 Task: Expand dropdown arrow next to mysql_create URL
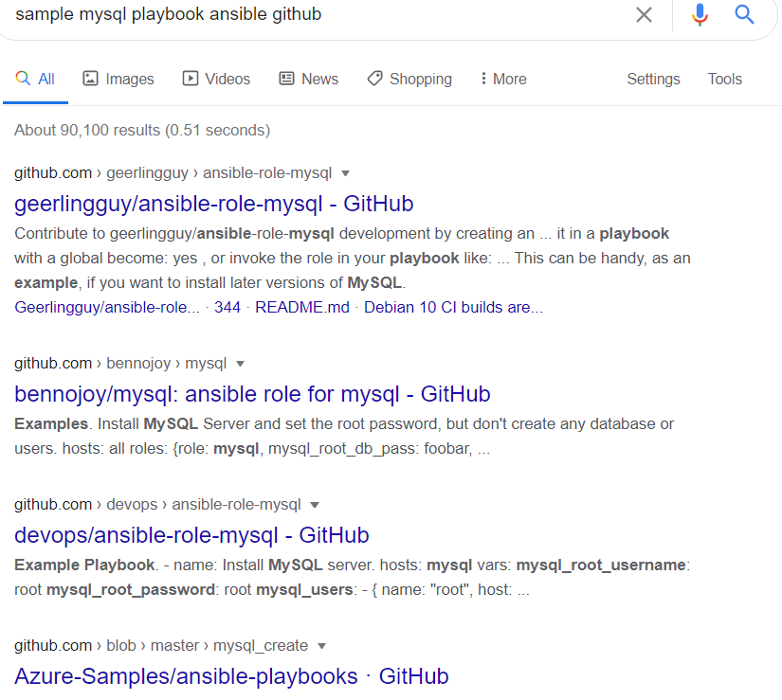click(x=321, y=646)
